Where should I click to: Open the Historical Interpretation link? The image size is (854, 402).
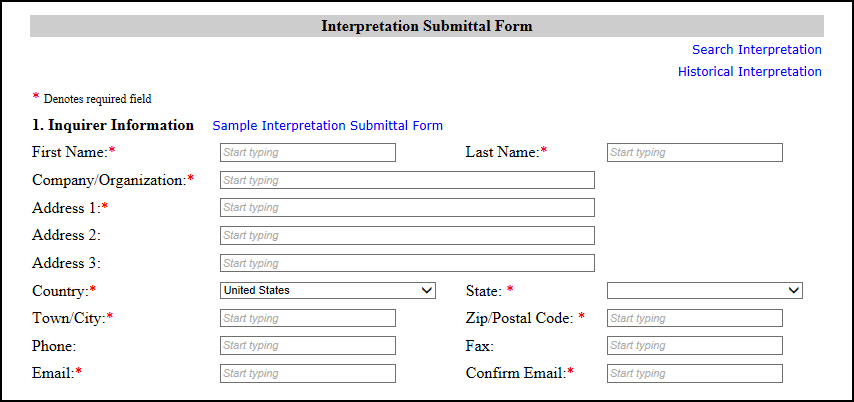pyautogui.click(x=749, y=72)
